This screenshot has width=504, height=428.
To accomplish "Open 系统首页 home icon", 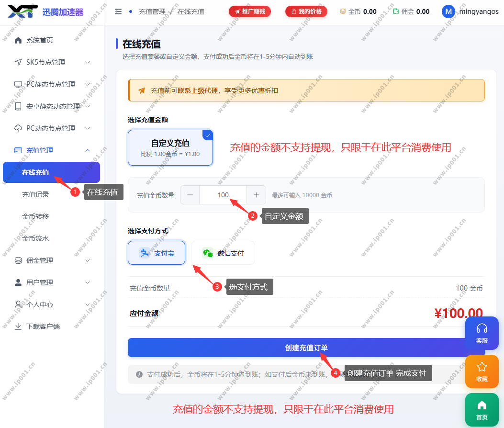I will point(18,40).
